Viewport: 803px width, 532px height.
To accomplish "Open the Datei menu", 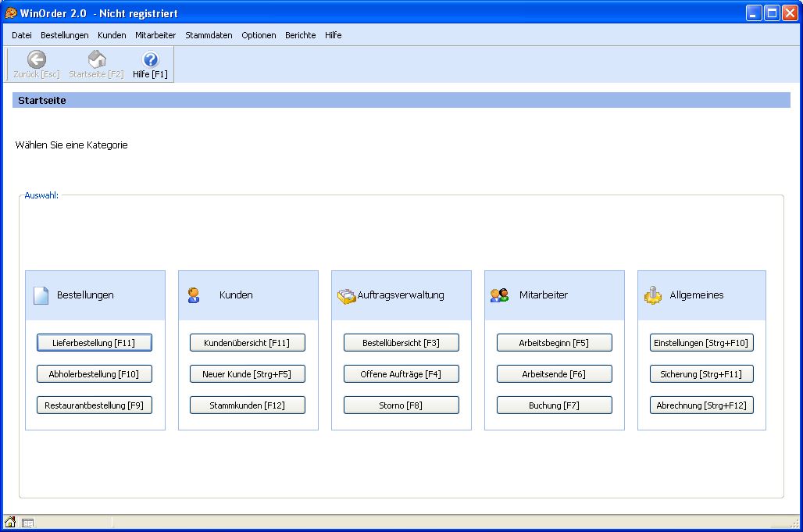I will point(22,35).
